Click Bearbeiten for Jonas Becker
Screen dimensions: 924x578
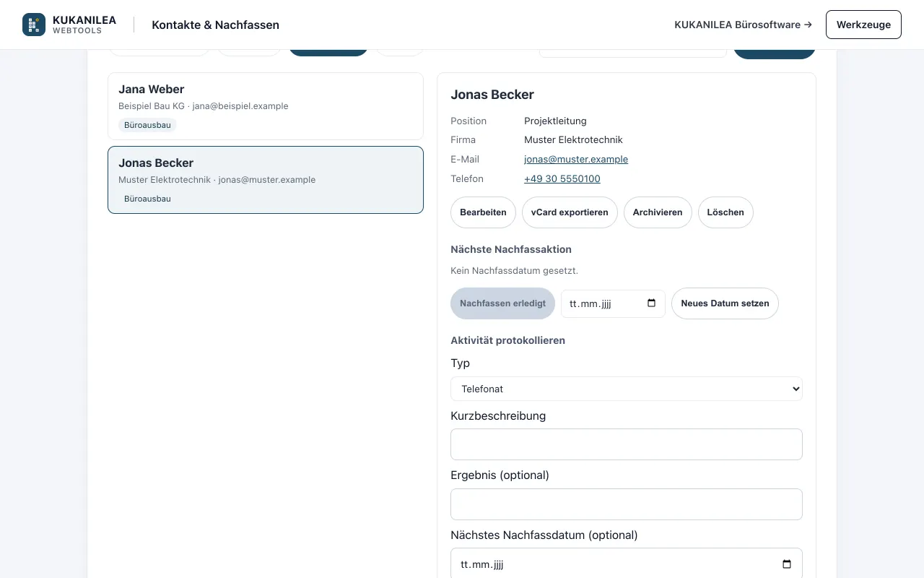[483, 212]
